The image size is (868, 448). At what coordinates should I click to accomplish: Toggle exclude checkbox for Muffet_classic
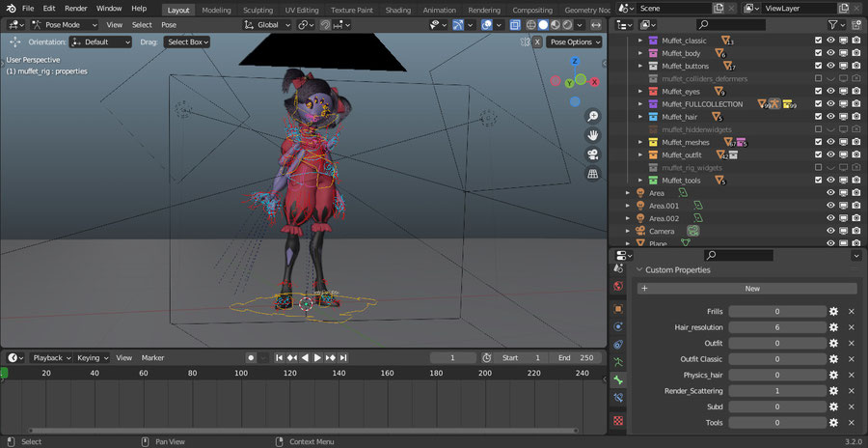[818, 41]
